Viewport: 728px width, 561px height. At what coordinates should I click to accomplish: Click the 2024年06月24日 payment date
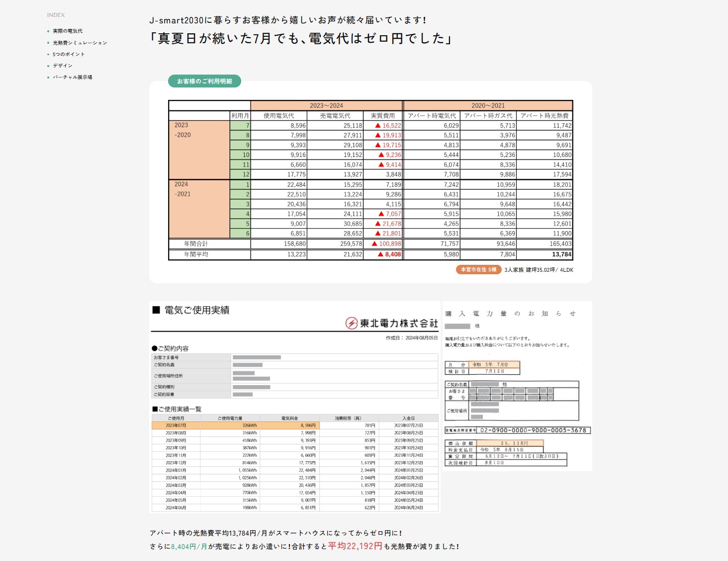[409, 508]
